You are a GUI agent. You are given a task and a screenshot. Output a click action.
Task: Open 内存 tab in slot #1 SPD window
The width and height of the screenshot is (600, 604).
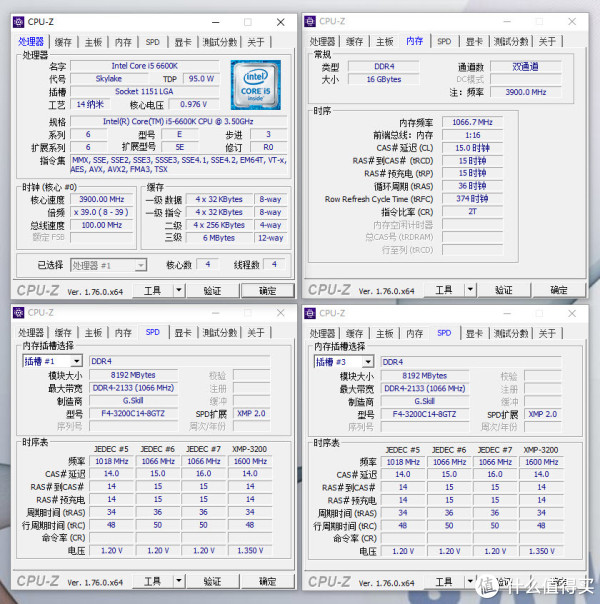click(x=123, y=332)
